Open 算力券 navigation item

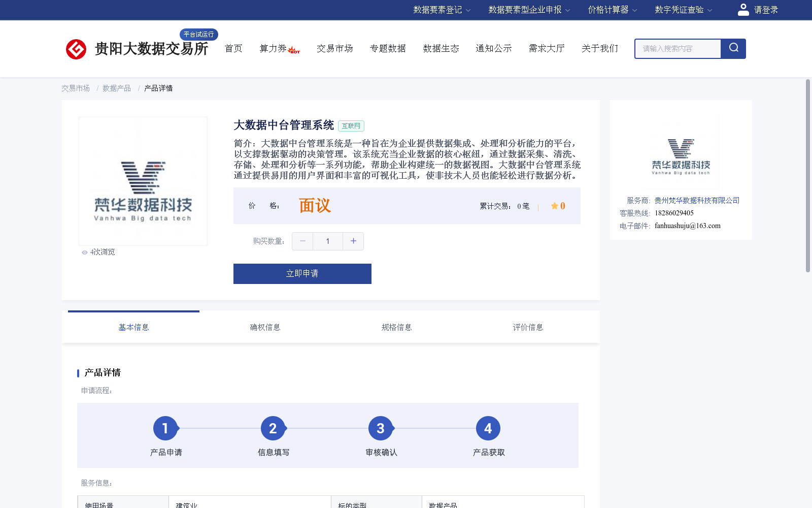click(273, 48)
